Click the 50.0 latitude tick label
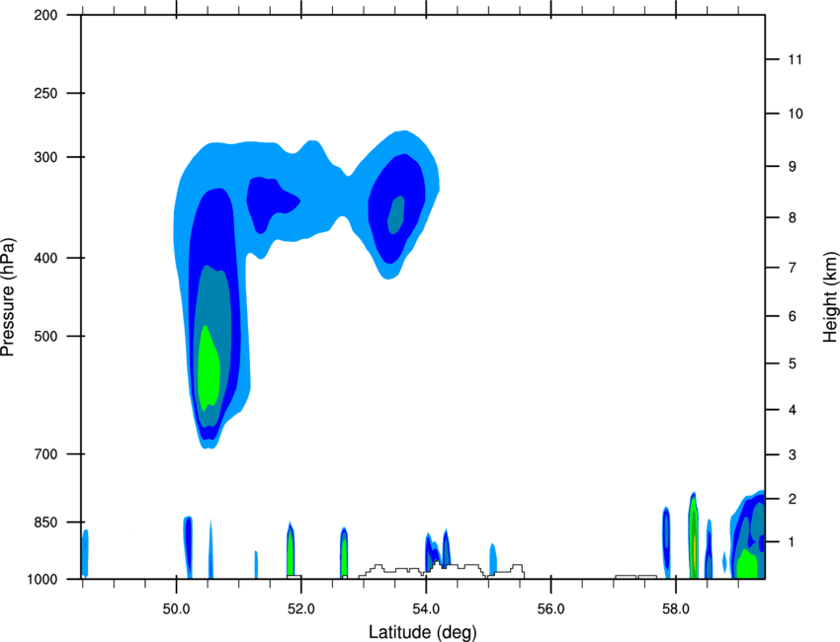This screenshot has width=840, height=642. (176, 609)
